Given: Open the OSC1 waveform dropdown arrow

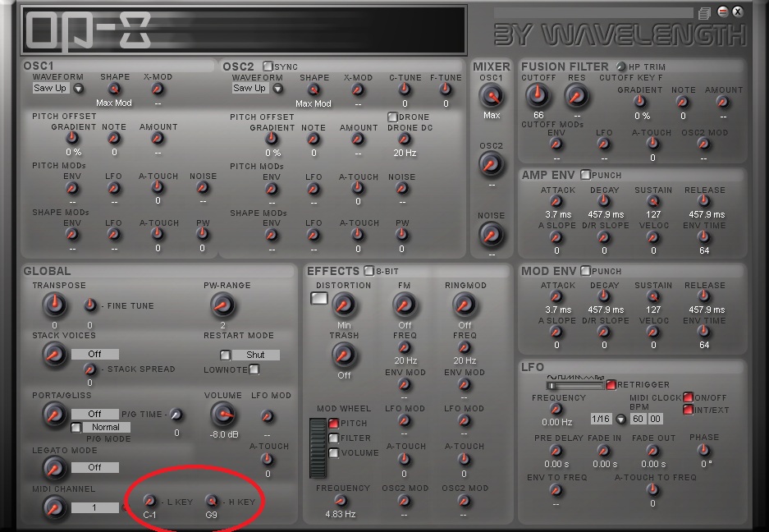Looking at the screenshot, I should tap(79, 89).
